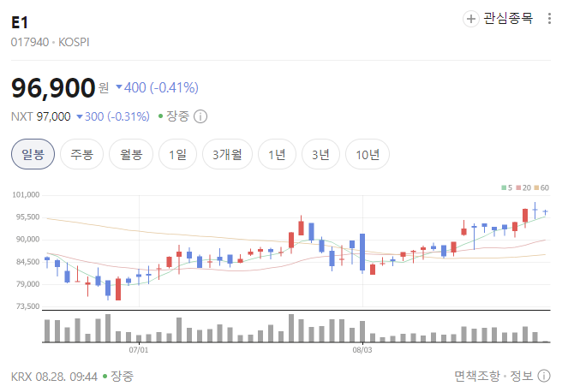Click the current price 96,900
The width and height of the screenshot is (562, 392).
click(53, 87)
